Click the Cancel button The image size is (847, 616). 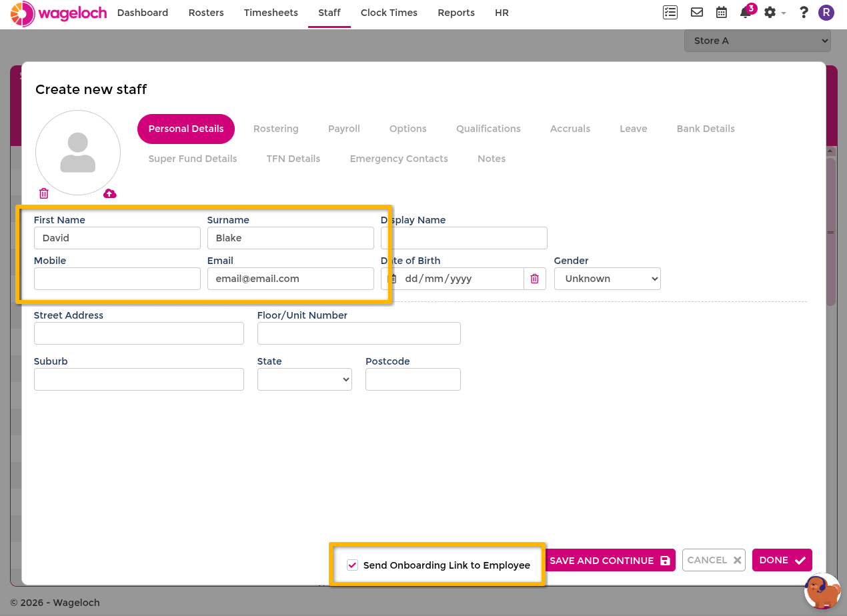(x=714, y=561)
